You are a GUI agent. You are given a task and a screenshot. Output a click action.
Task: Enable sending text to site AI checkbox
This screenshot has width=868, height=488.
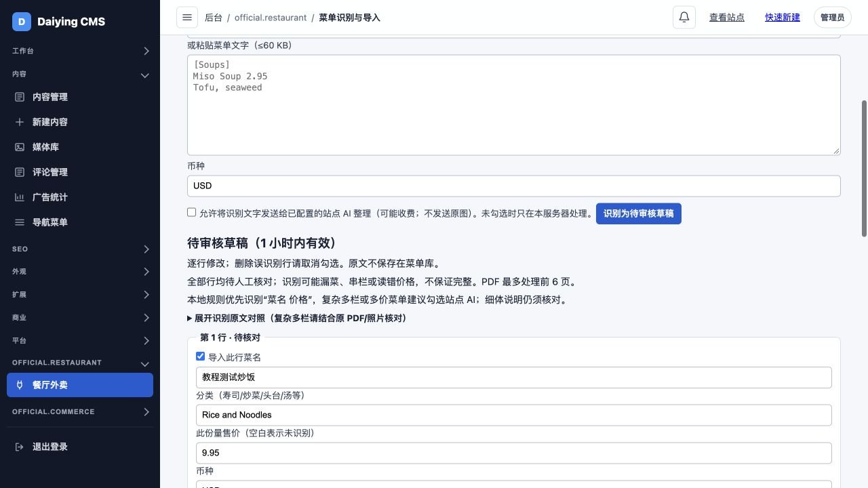point(192,212)
